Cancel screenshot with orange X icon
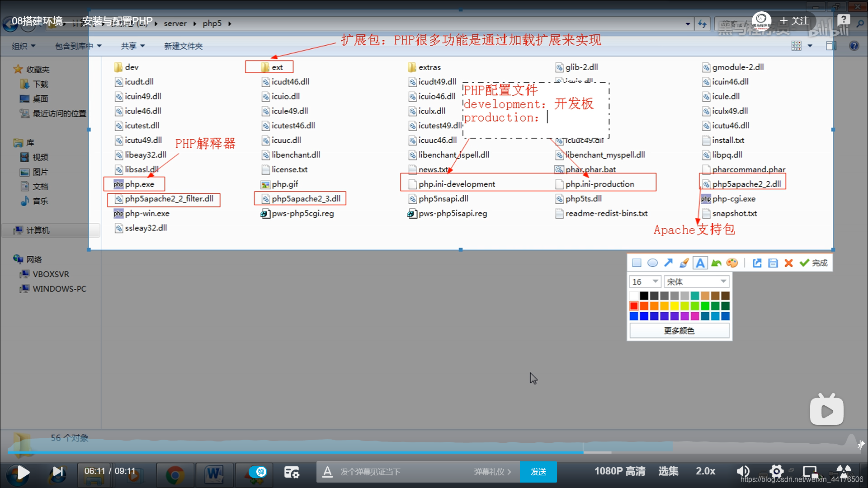The width and height of the screenshot is (868, 488). pyautogui.click(x=788, y=263)
